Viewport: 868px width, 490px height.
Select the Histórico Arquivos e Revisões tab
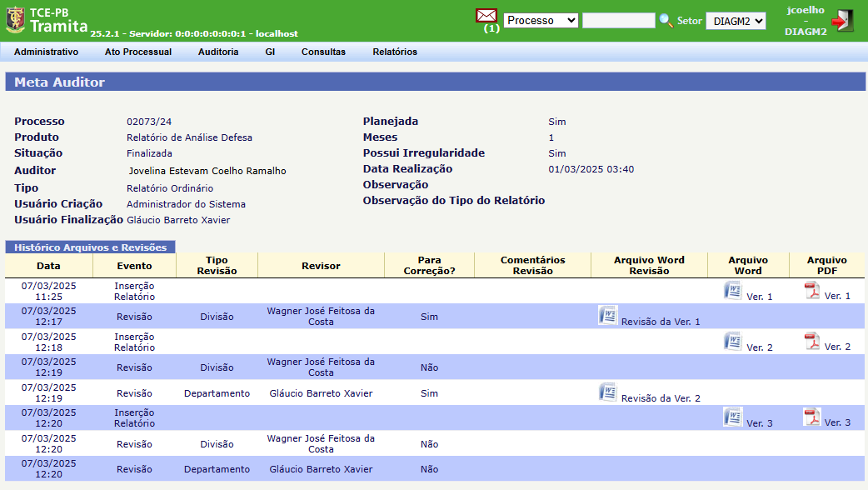coord(90,247)
